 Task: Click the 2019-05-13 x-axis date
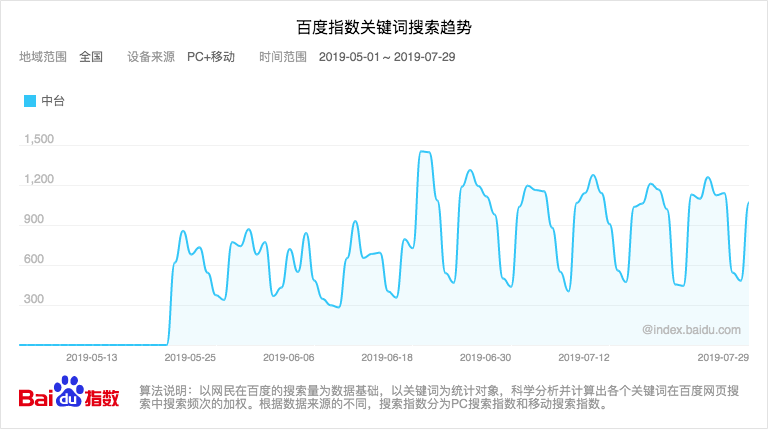(x=92, y=358)
